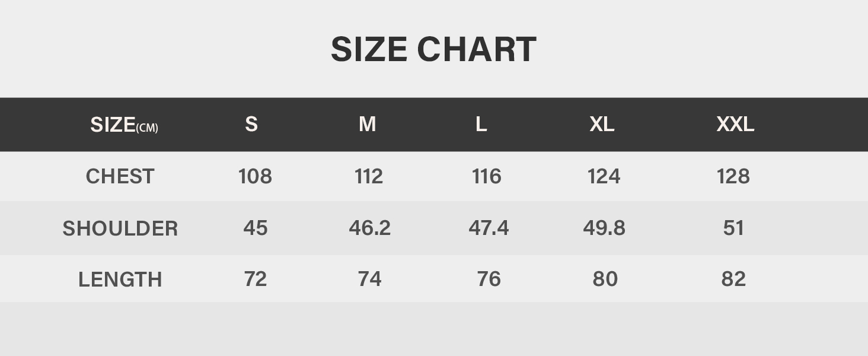Click chest value 128 for size XXL

[733, 176]
